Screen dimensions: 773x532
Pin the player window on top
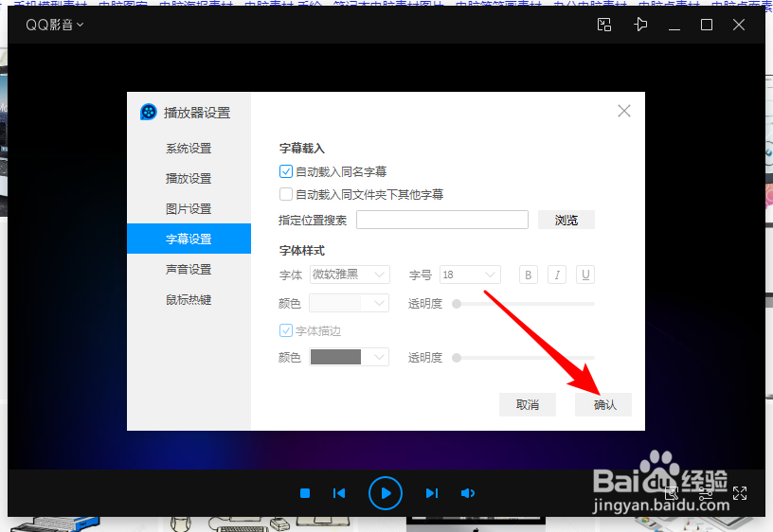(640, 25)
